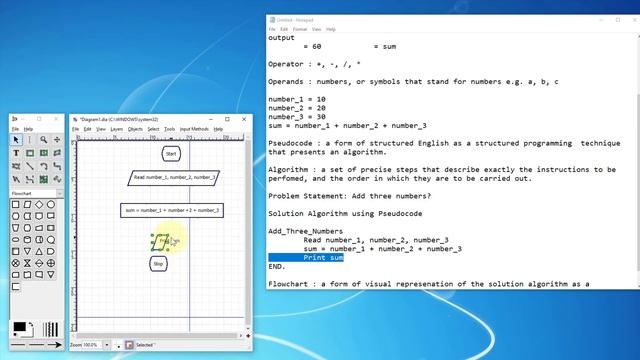Click Dia canvas vertical scrollbar

pos(248,233)
